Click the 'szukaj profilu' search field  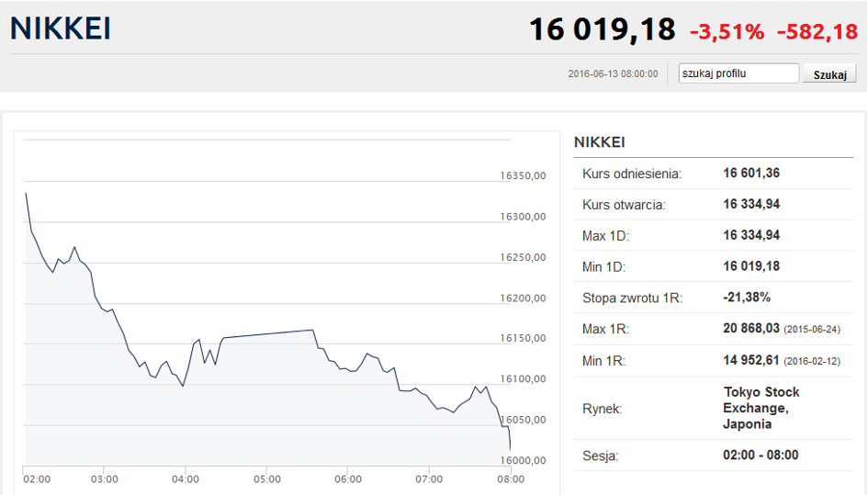click(x=738, y=73)
